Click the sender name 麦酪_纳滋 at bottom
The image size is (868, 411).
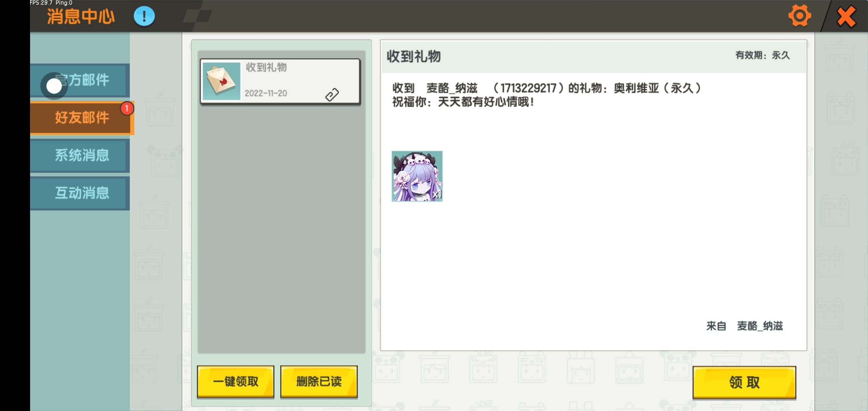point(760,326)
